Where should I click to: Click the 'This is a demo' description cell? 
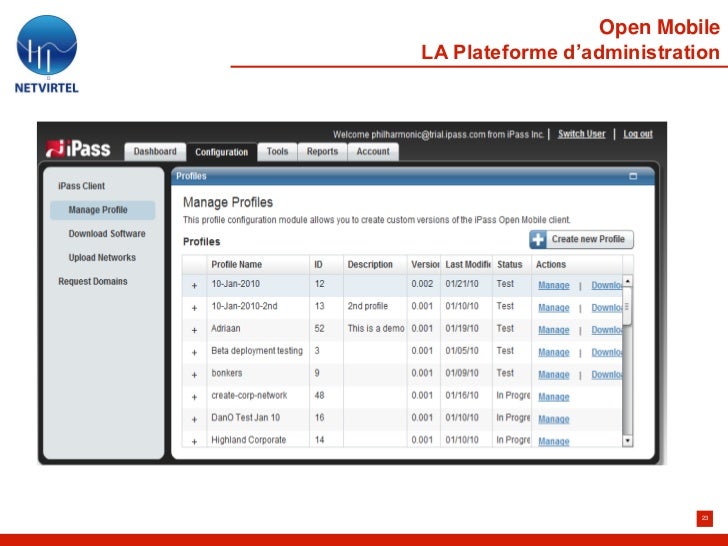(376, 329)
